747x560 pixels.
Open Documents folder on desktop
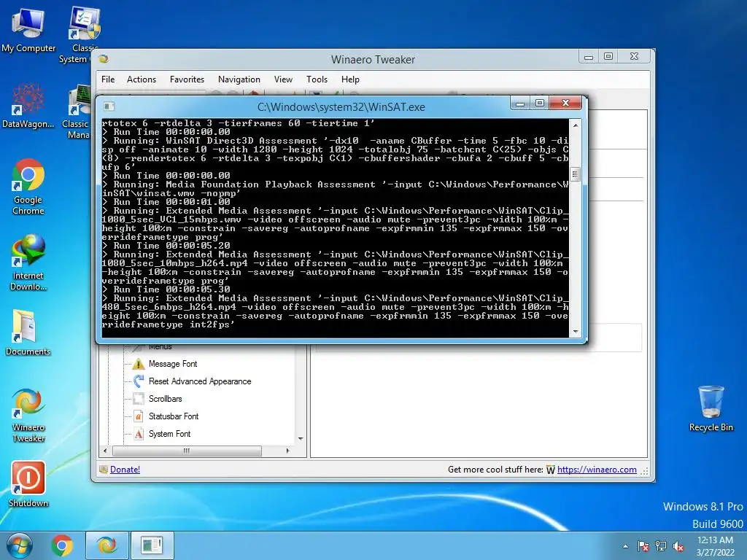(28, 332)
